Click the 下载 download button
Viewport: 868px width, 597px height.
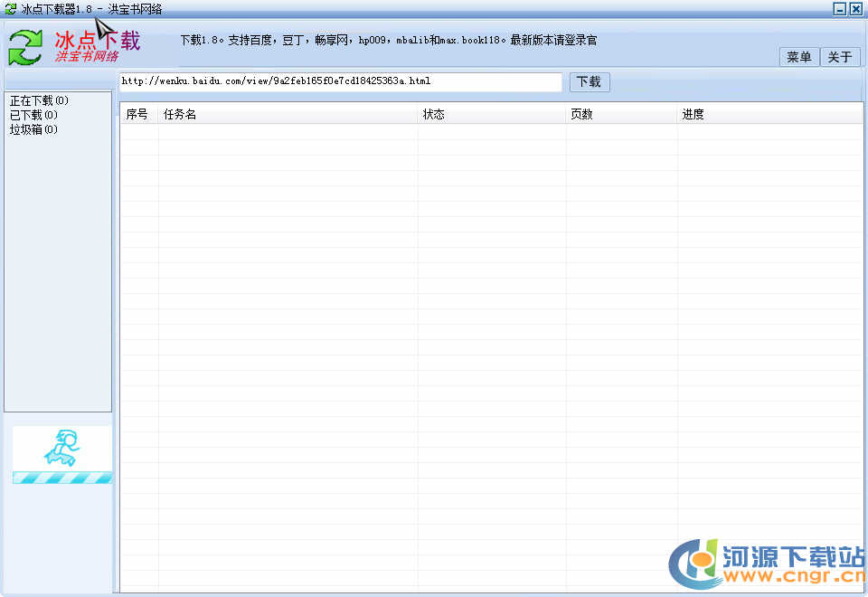[589, 82]
